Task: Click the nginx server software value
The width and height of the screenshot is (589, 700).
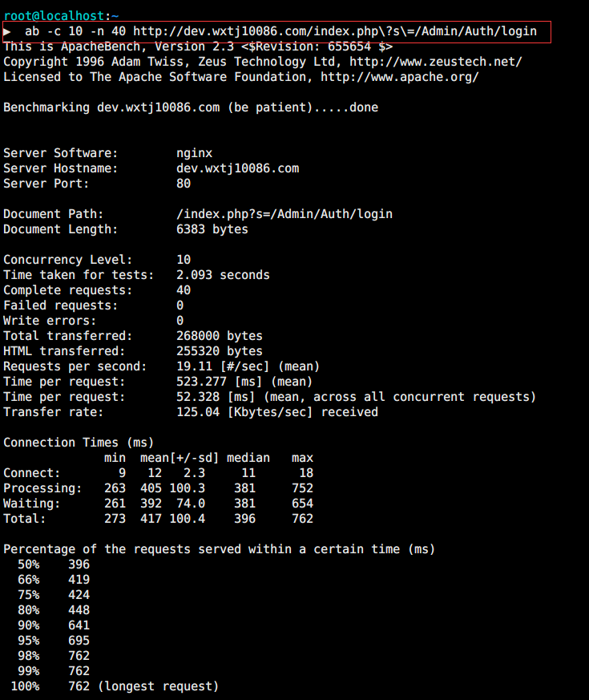Action: (194, 153)
